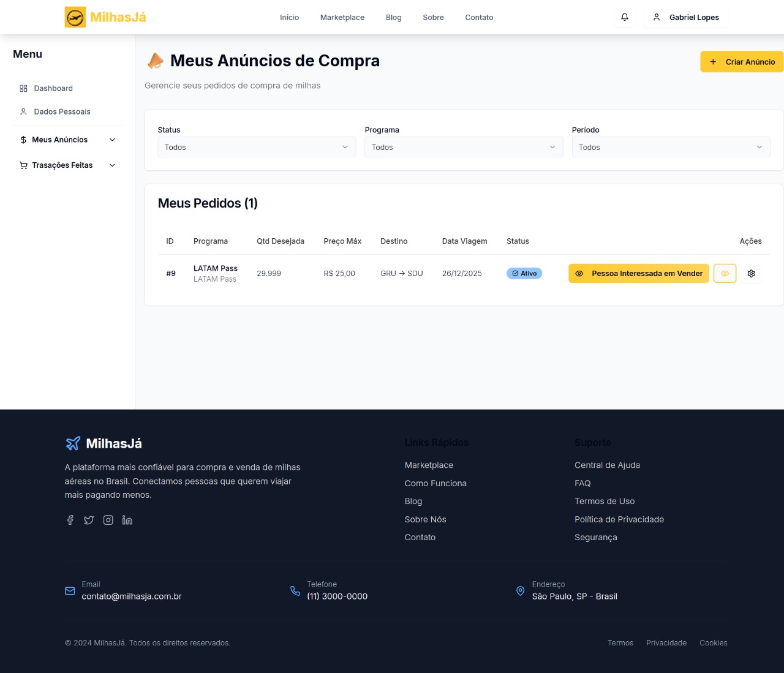Click the envelope email icon in footer
This screenshot has width=784, height=673.
(x=70, y=591)
